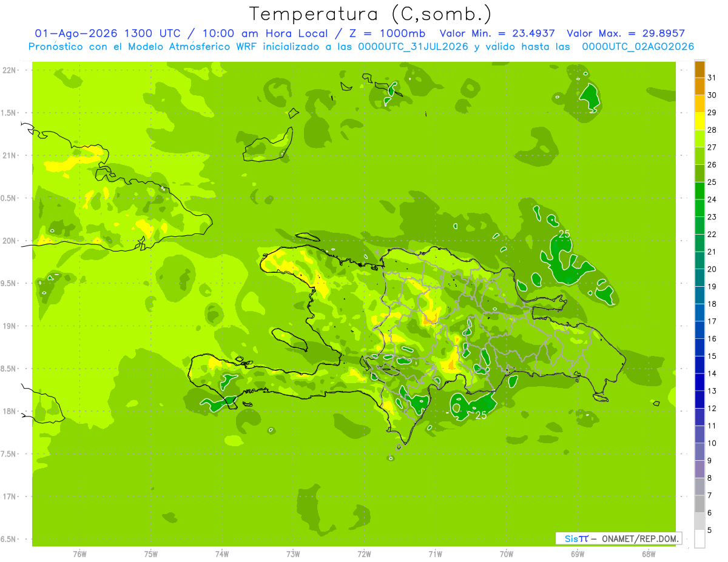Click the '0000UTC_31JUL2026' initialization time text
Screen dimensions: 728x562
(x=413, y=46)
